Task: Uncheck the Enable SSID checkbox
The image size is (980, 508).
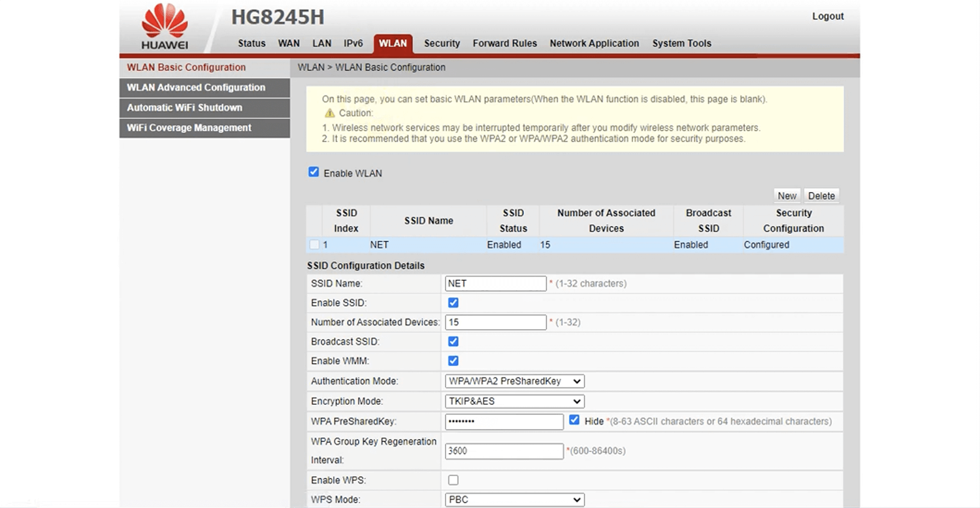Action: tap(453, 303)
